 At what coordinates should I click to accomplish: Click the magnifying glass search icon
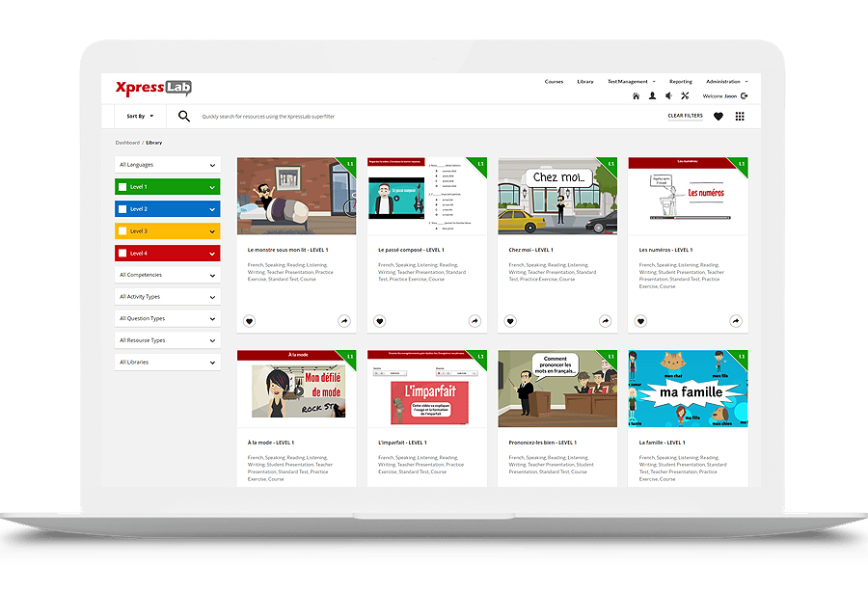184,117
